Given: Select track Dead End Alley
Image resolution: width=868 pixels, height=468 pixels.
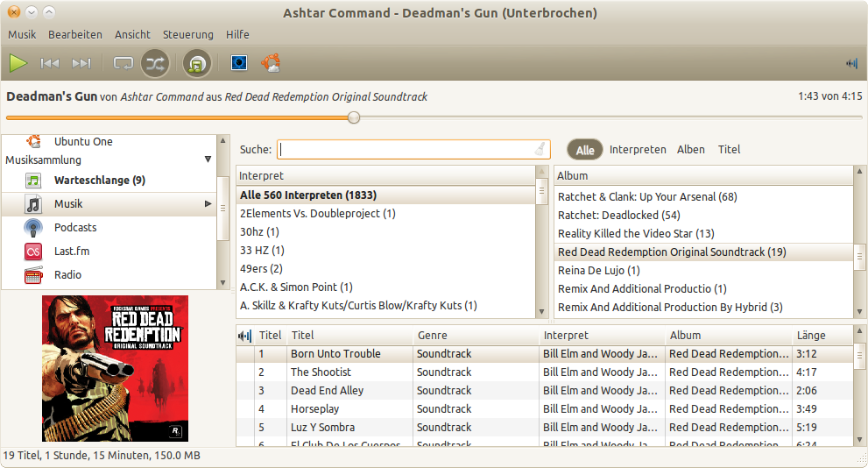Looking at the screenshot, I should (545, 391).
